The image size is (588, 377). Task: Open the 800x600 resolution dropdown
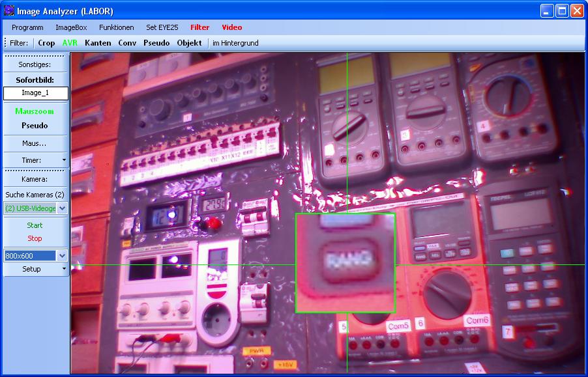coord(63,256)
